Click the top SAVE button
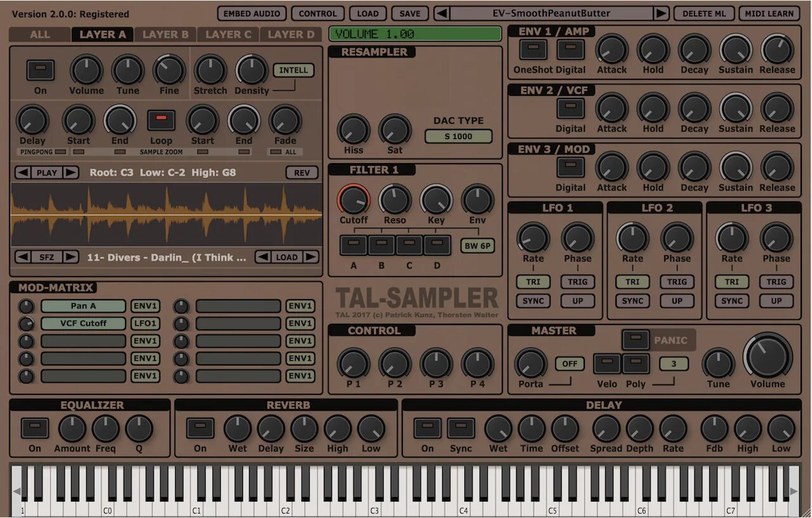Image resolution: width=812 pixels, height=518 pixels. [x=410, y=13]
